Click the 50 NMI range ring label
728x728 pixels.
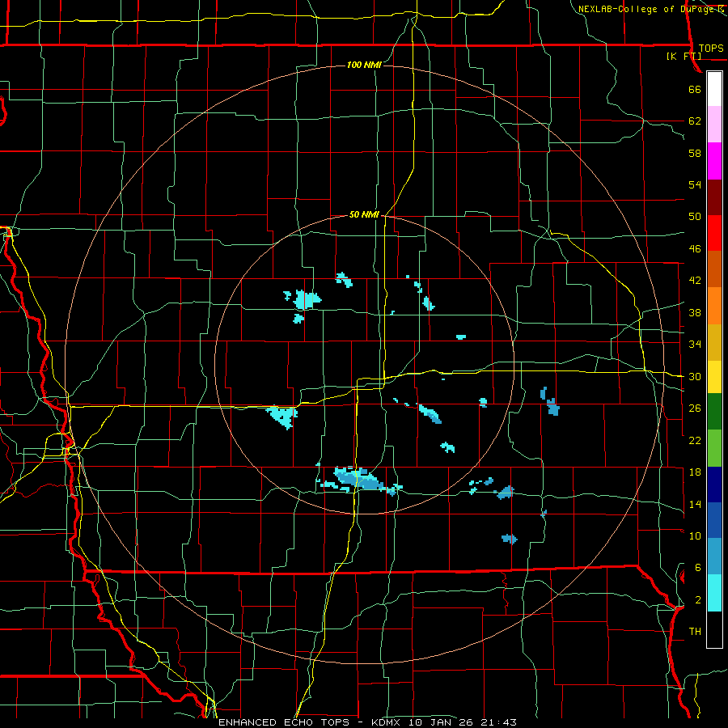tap(364, 214)
